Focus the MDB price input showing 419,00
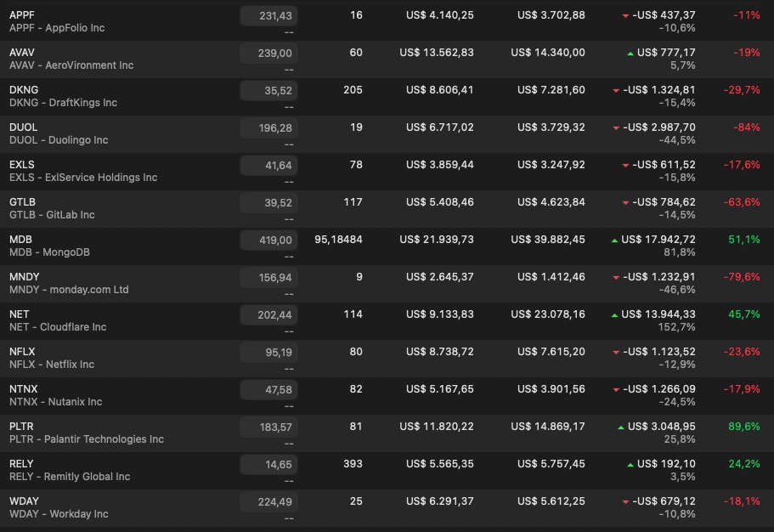Image resolution: width=774 pixels, height=532 pixels. coord(268,241)
